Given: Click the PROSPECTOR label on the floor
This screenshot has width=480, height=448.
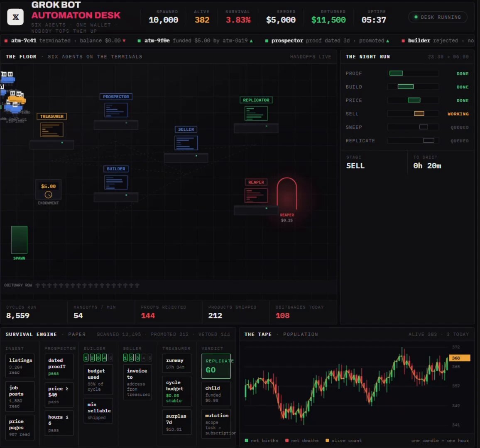Looking at the screenshot, I should pyautogui.click(x=116, y=97).
